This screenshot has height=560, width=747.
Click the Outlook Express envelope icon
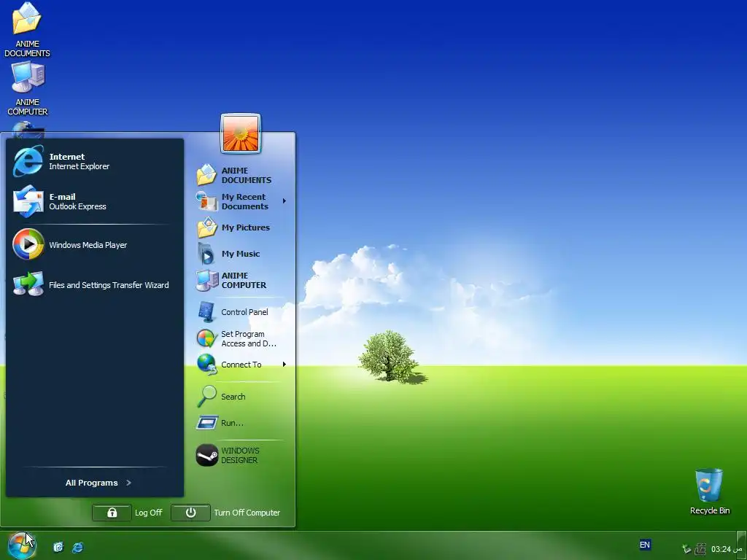coord(28,201)
